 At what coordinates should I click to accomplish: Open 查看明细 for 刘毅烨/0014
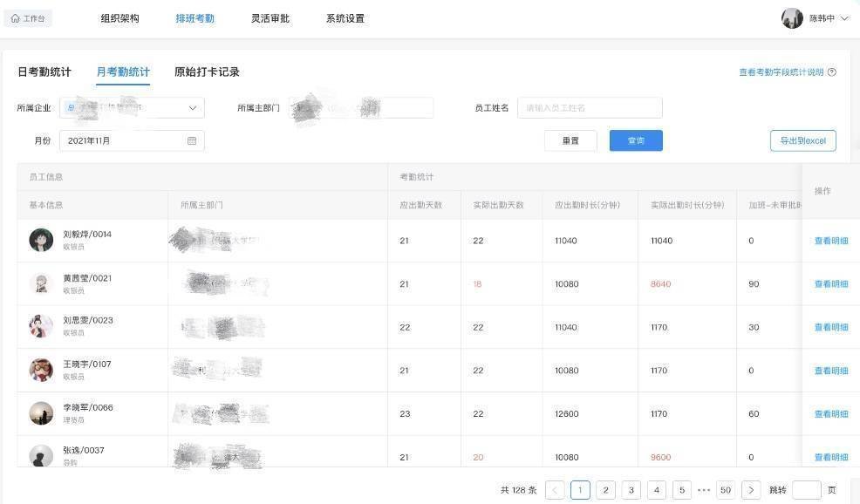click(831, 240)
